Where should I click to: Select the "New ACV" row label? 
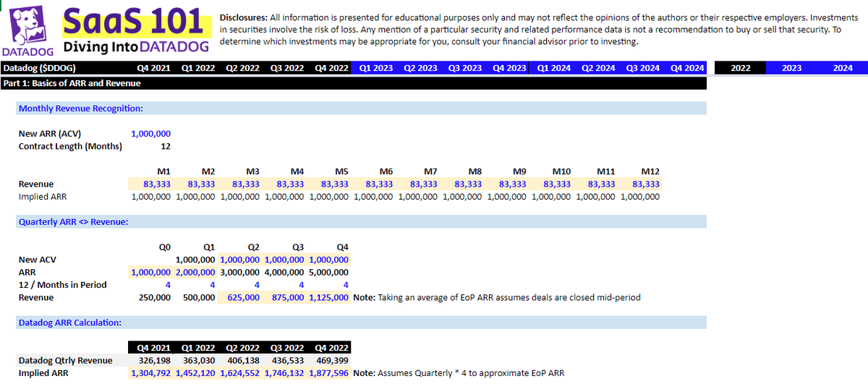38,260
